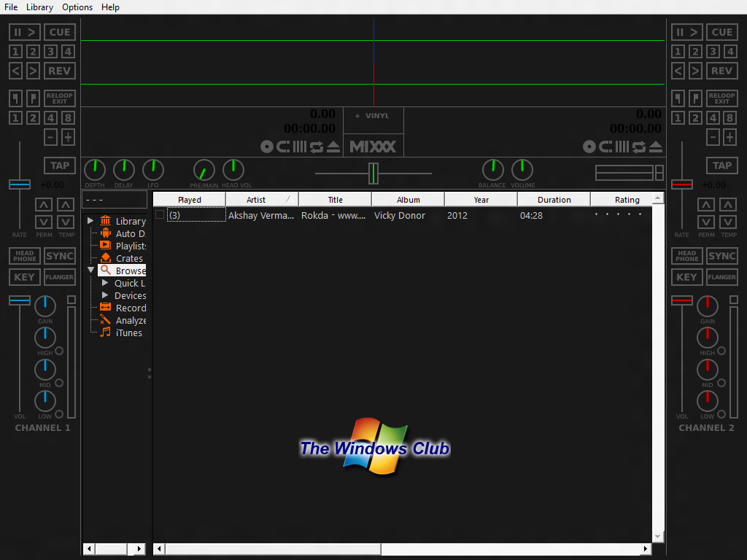Toggle Channel 1 HIGH kill button
Screen dimensions: 747x560
pyautogui.click(x=59, y=351)
